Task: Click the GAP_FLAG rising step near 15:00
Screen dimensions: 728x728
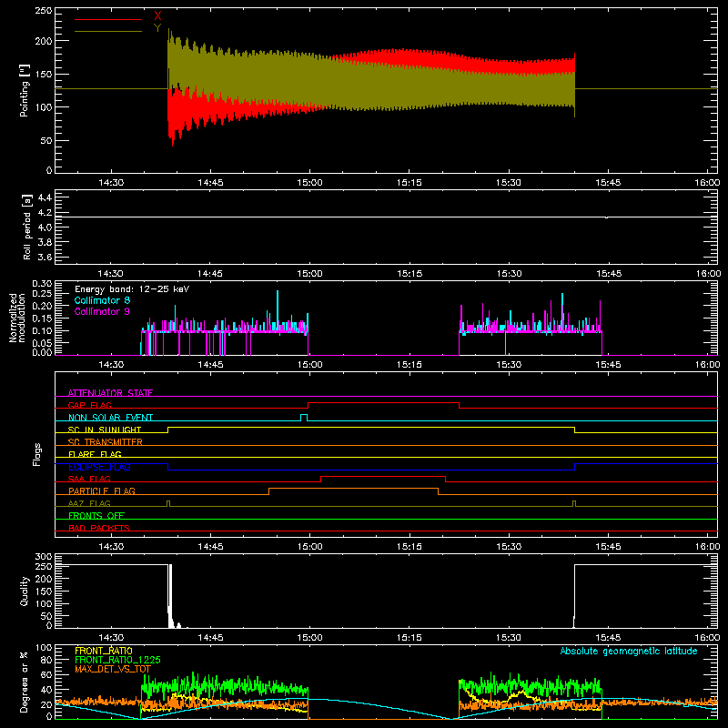Action: click(308, 405)
